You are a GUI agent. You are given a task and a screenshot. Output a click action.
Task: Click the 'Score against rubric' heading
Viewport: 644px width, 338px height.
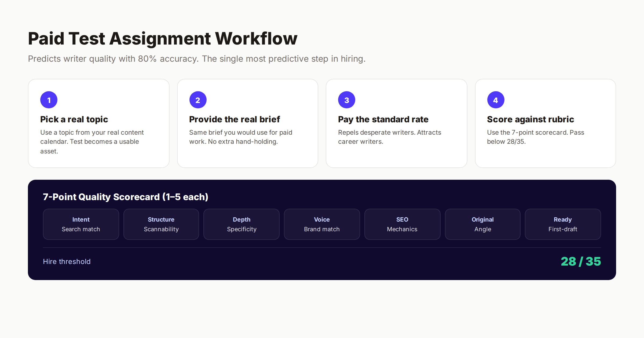[x=530, y=119]
